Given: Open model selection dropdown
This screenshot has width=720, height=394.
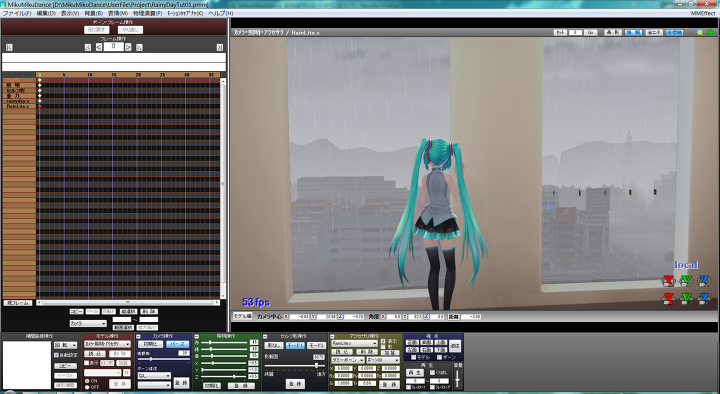Looking at the screenshot, I should click(x=107, y=344).
